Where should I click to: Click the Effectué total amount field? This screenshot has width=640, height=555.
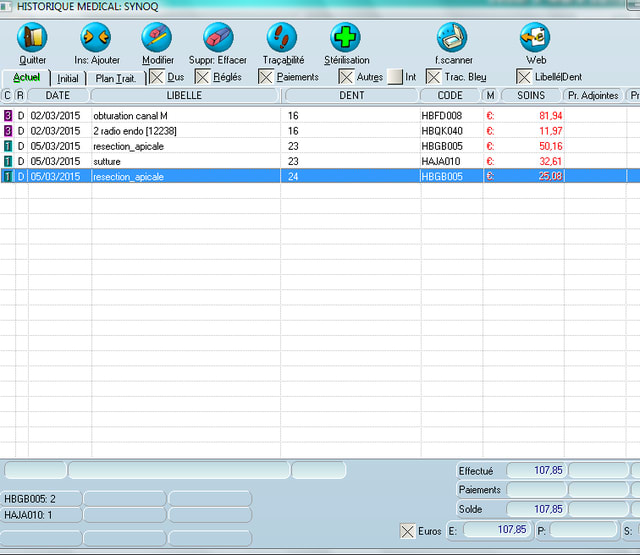pyautogui.click(x=536, y=470)
